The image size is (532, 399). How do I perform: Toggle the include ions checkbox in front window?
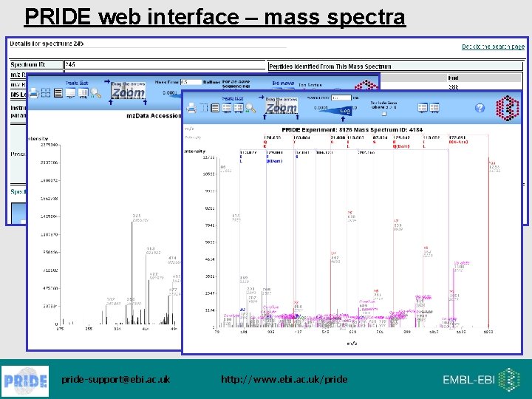point(384,114)
